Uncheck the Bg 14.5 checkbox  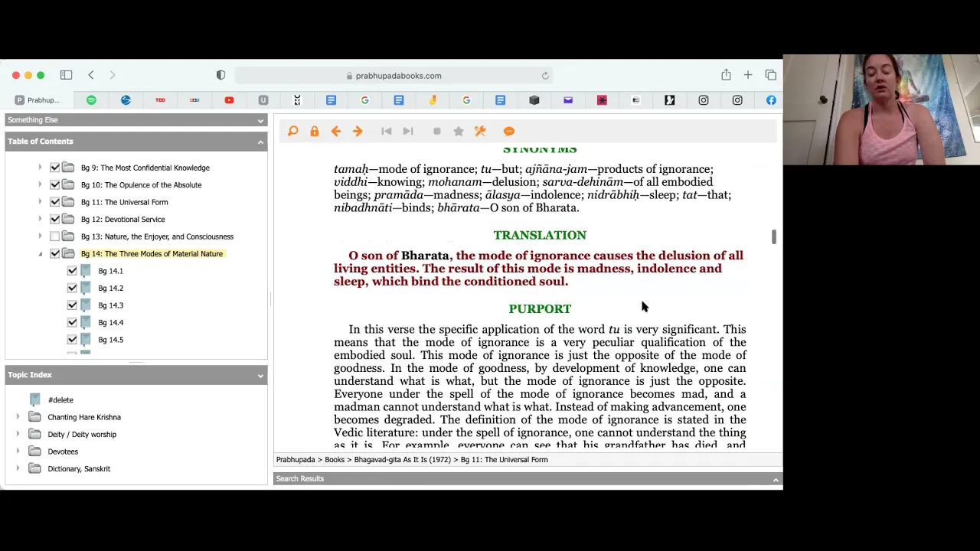click(72, 340)
